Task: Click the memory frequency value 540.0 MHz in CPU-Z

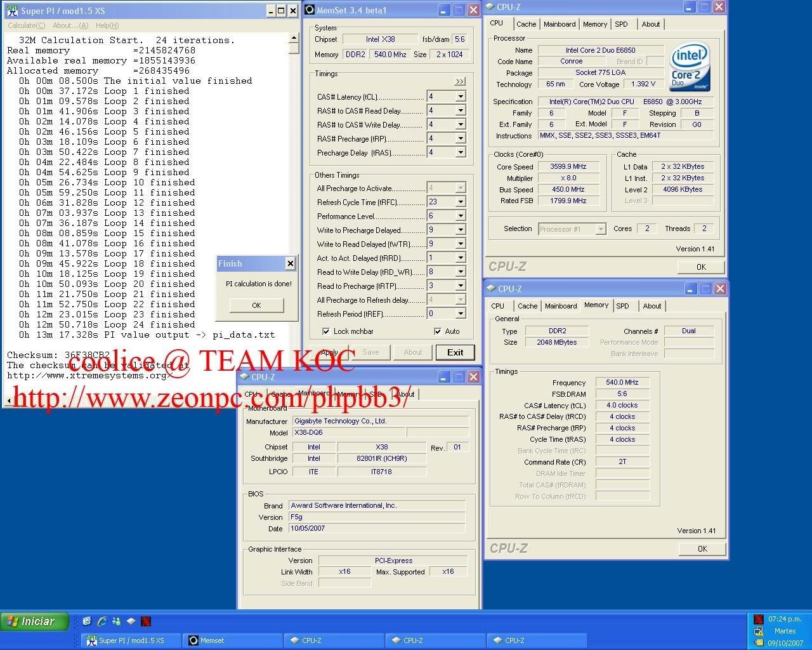Action: 622,383
